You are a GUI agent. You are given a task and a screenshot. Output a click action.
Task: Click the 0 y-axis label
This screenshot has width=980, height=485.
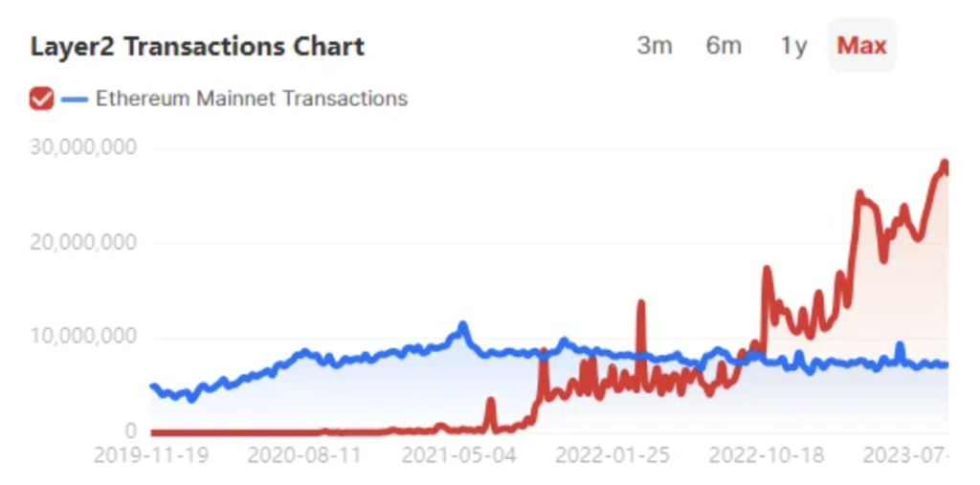coord(130,430)
